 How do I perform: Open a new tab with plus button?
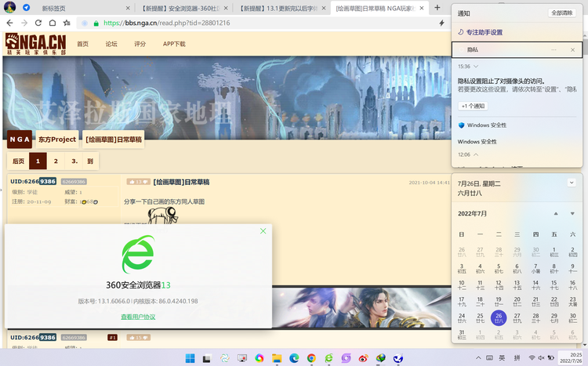437,8
